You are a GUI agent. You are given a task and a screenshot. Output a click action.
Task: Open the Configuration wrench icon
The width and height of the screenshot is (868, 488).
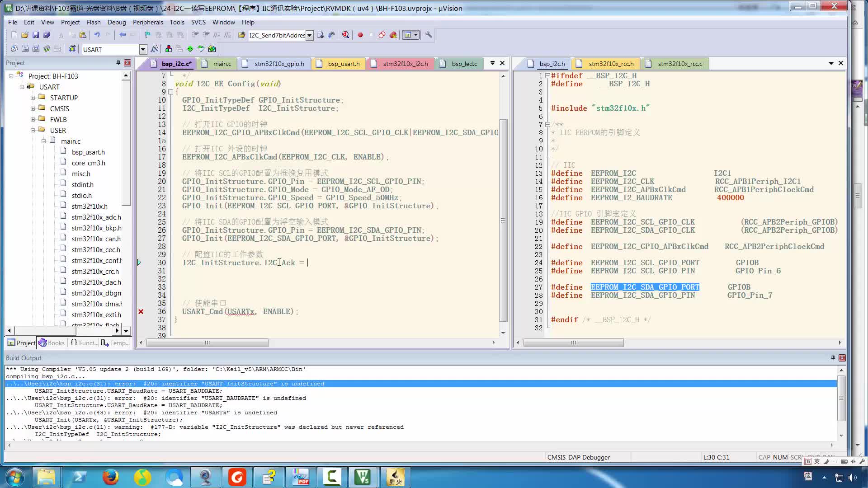pyautogui.click(x=429, y=35)
